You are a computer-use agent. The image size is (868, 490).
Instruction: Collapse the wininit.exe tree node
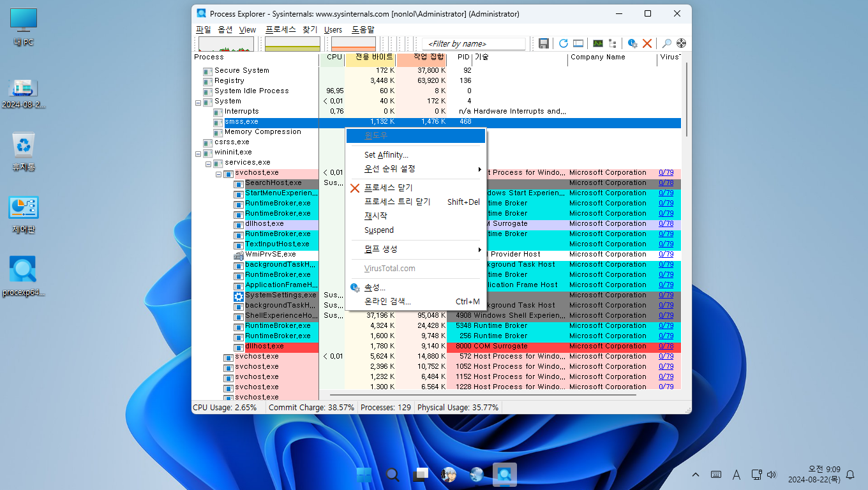(x=198, y=153)
